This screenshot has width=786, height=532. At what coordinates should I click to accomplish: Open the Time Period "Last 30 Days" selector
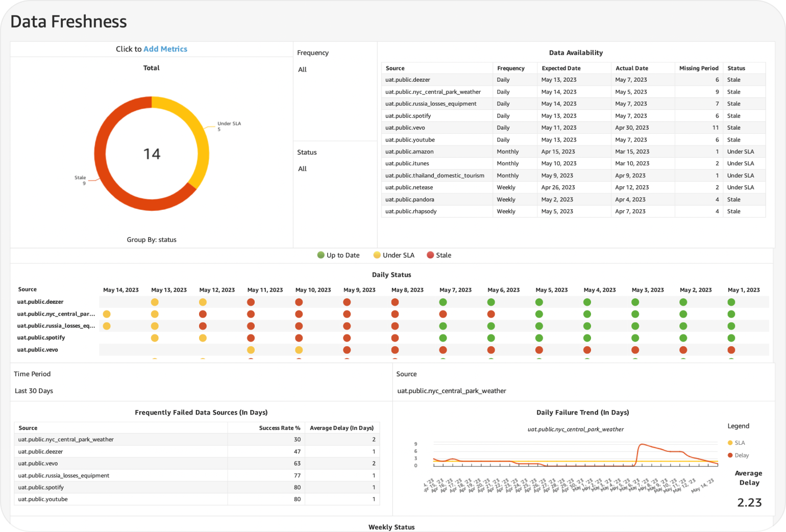click(34, 391)
